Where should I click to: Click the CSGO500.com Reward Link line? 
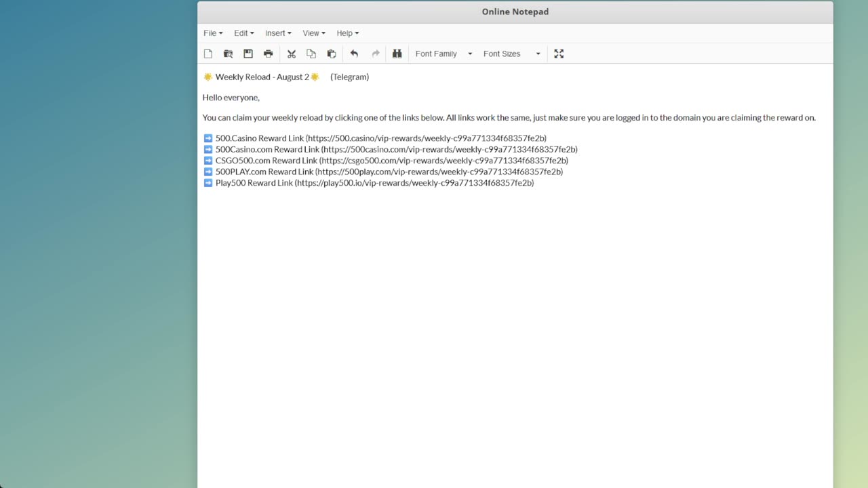386,161
